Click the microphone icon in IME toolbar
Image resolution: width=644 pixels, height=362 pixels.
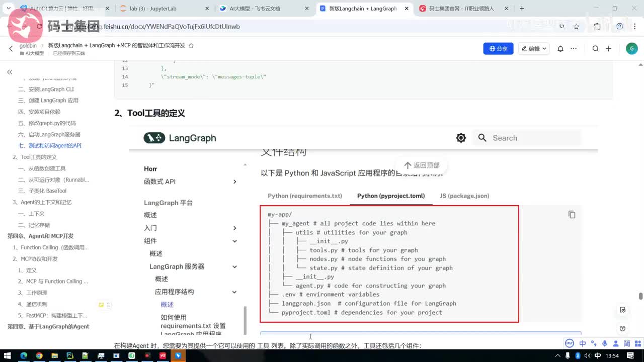click(605, 343)
